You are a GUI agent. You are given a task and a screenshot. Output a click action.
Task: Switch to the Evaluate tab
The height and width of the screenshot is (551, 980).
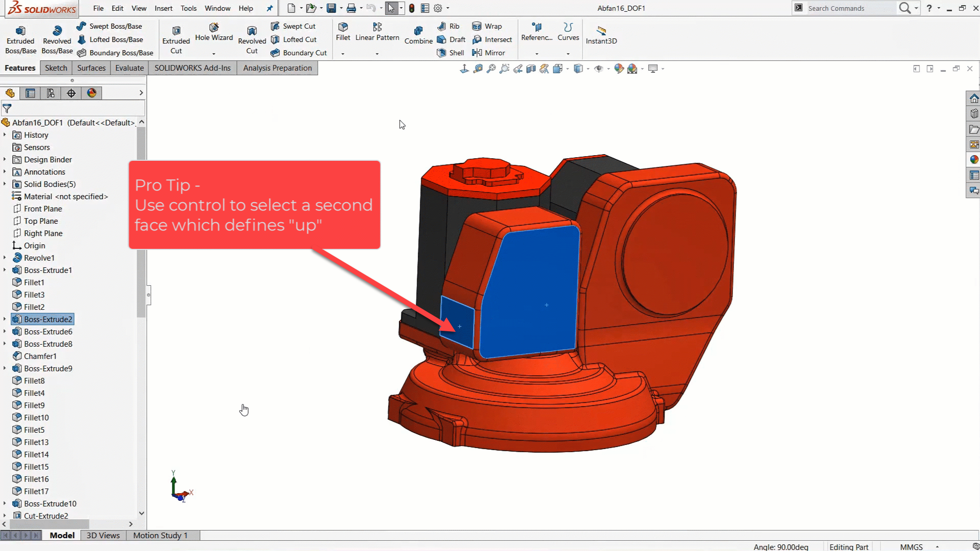pyautogui.click(x=129, y=68)
